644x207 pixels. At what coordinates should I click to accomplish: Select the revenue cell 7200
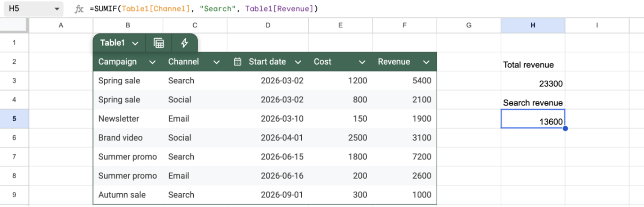point(405,157)
